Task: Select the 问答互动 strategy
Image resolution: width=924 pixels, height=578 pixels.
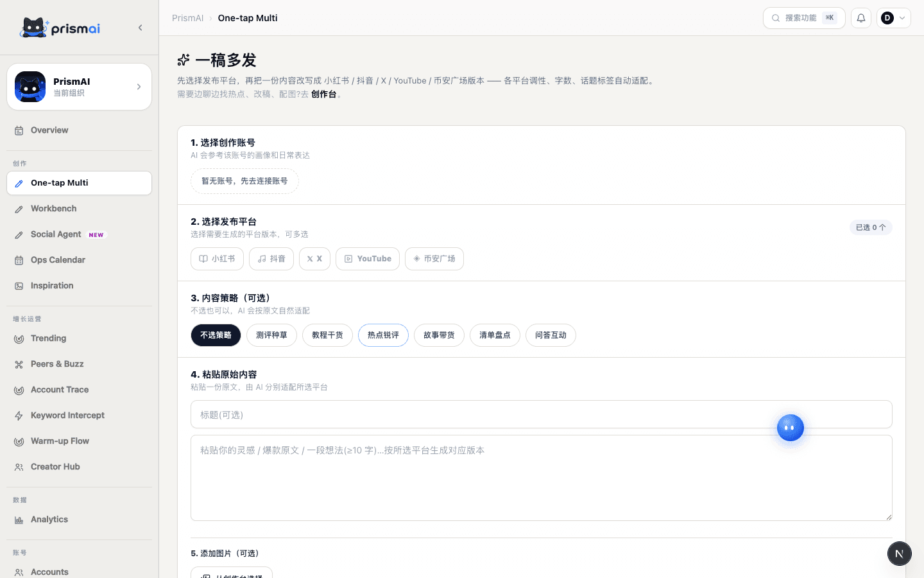Action: (551, 335)
